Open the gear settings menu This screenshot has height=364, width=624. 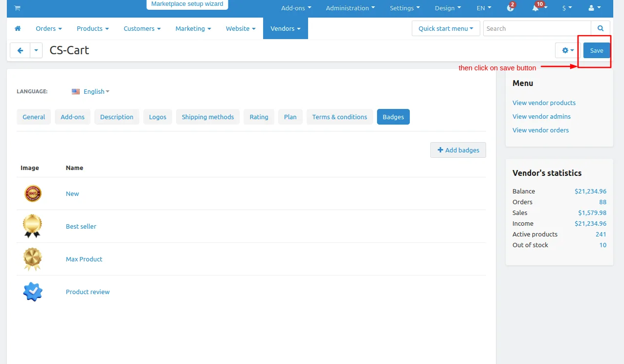(x=568, y=50)
